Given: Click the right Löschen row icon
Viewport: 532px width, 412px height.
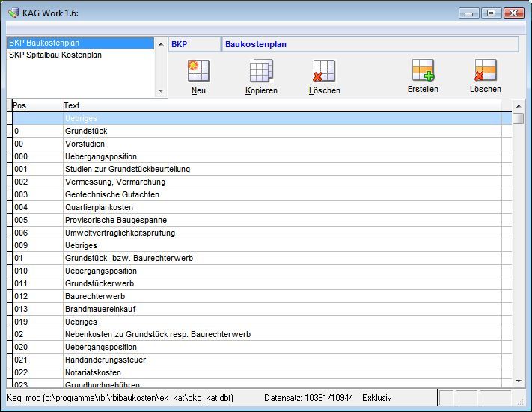Looking at the screenshot, I should click(486, 70).
